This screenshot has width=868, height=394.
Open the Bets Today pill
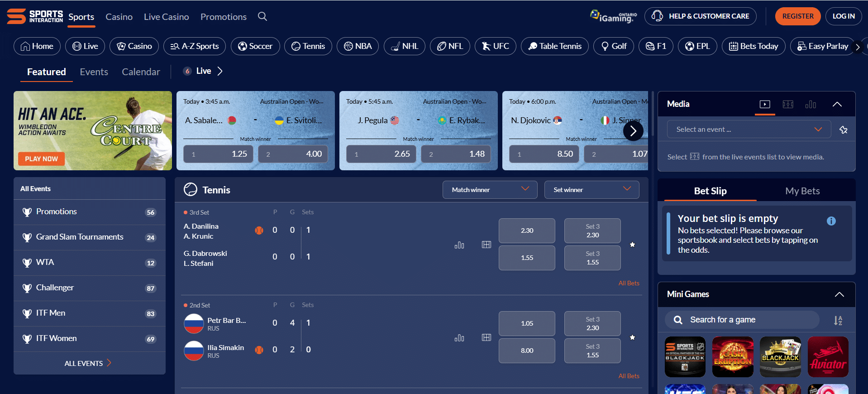(754, 46)
